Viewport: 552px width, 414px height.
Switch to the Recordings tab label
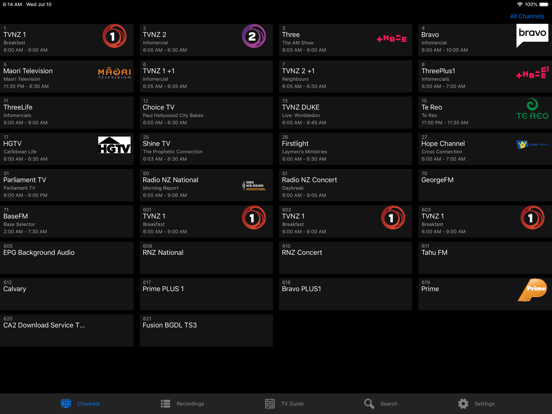tap(190, 404)
